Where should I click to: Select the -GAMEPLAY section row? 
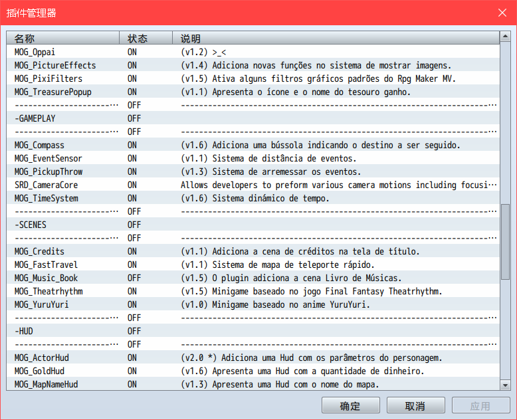click(253, 118)
